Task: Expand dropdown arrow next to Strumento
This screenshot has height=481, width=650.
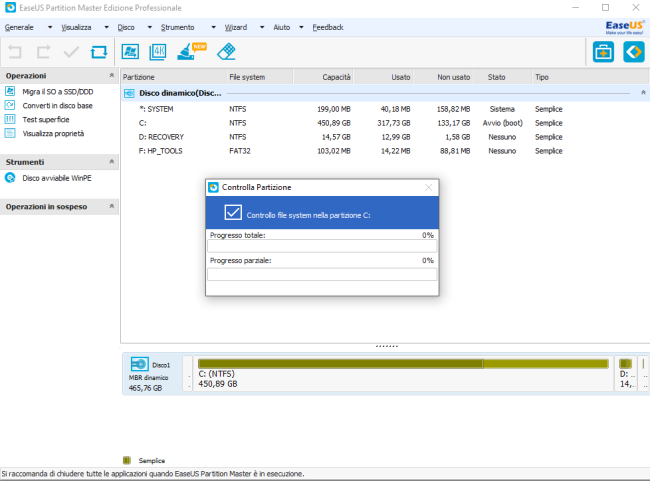Action: [213, 27]
